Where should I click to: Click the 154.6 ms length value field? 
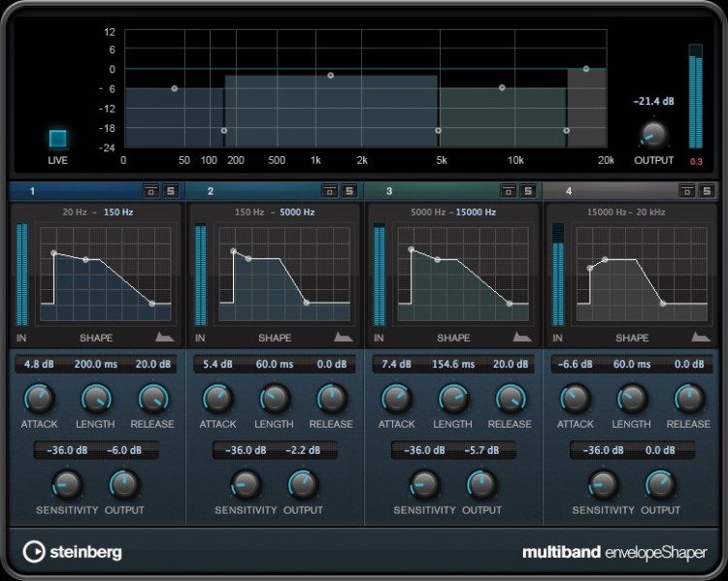point(453,365)
